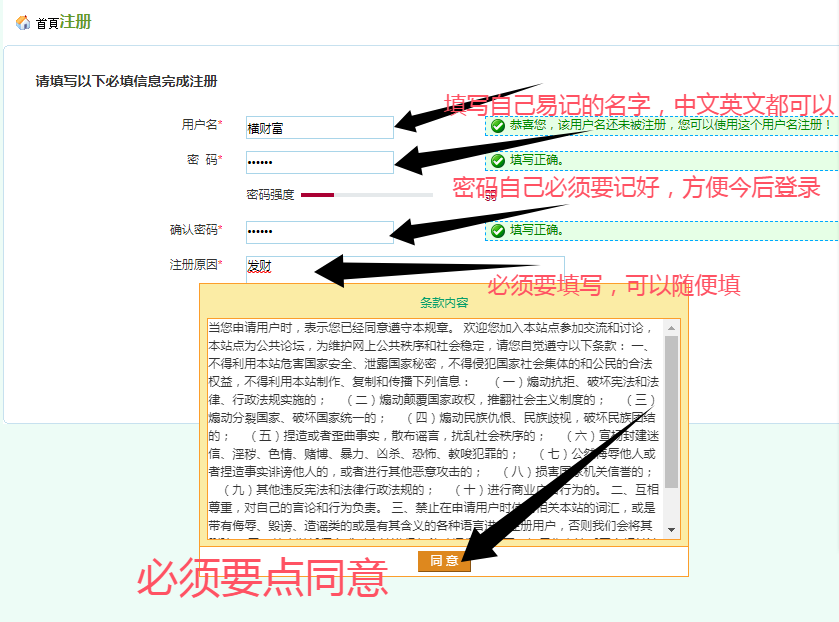This screenshot has height=622, width=839.
Task: Click the terms box scrollbar thumb
Action: click(671, 410)
